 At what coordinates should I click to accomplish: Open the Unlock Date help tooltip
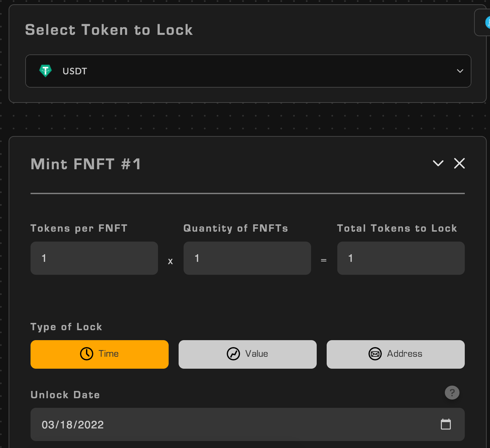(x=452, y=393)
